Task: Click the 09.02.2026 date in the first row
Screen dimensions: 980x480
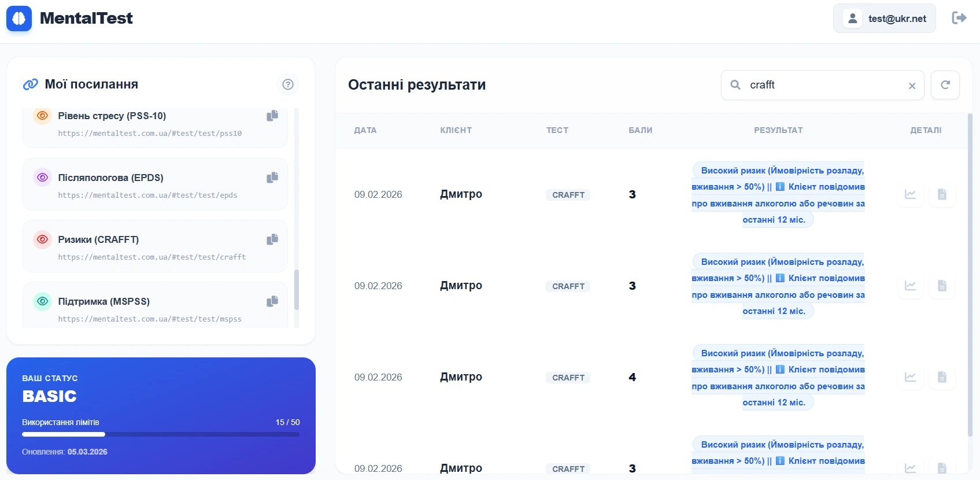Action: tap(378, 195)
